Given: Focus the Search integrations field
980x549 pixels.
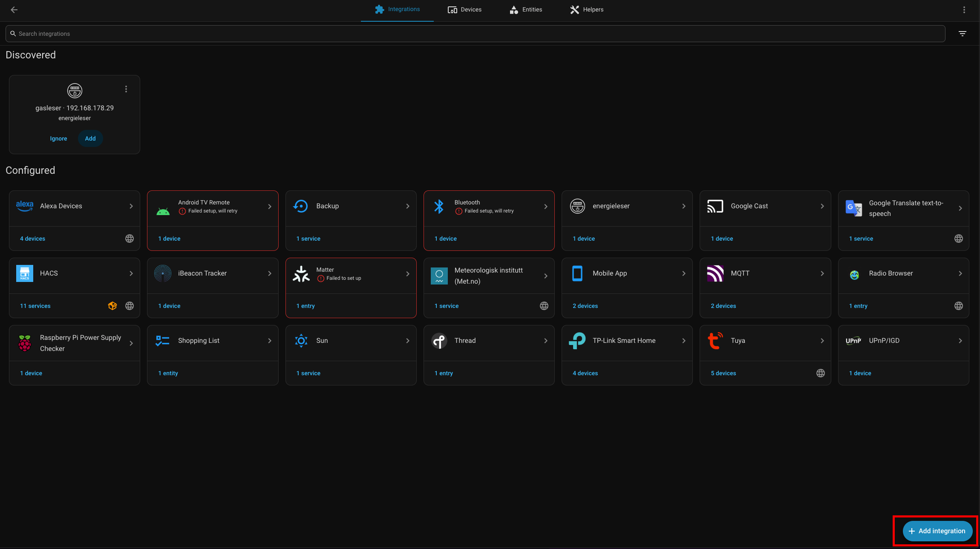Looking at the screenshot, I should point(476,34).
